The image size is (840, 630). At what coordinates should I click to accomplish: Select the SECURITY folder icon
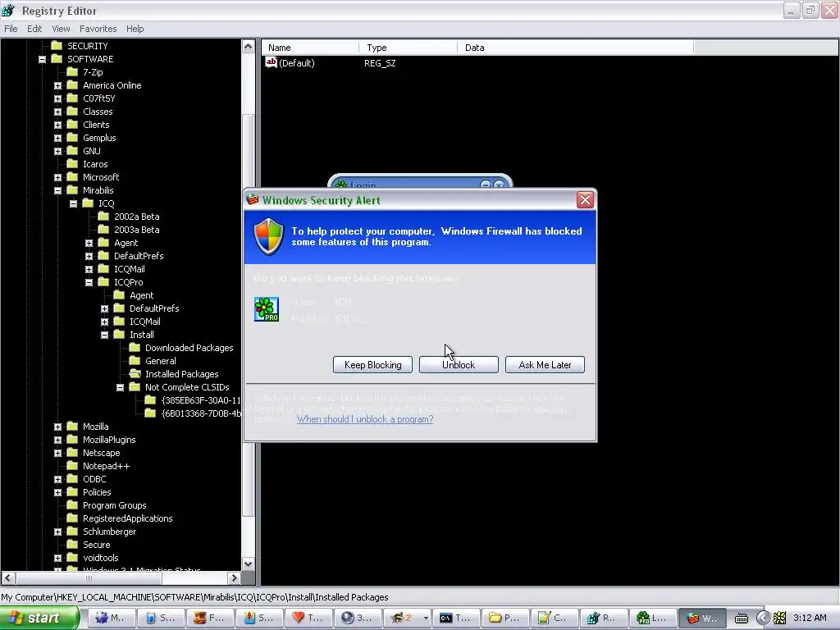pos(57,46)
